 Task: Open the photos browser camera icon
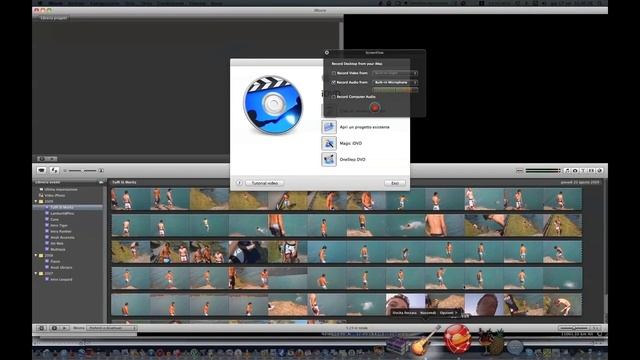(x=575, y=170)
